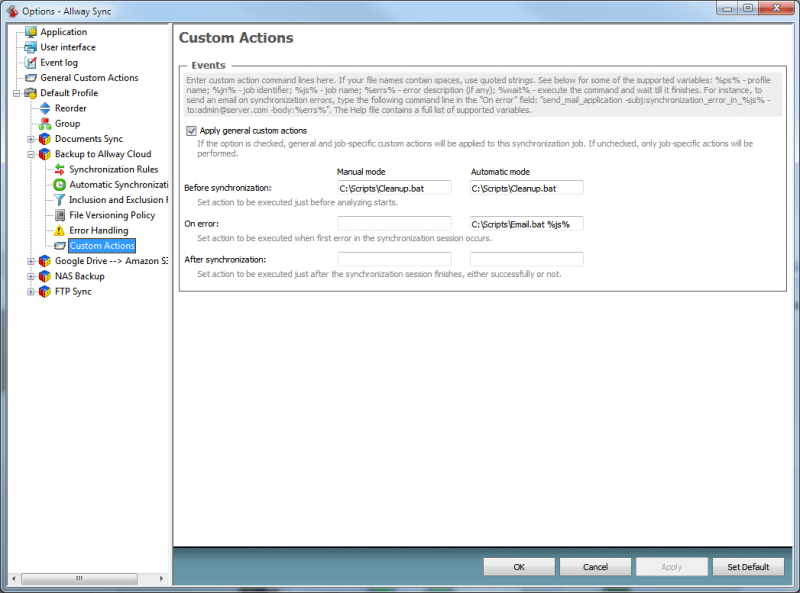
Task: Open File Versioning Policy settings
Action: (x=112, y=215)
